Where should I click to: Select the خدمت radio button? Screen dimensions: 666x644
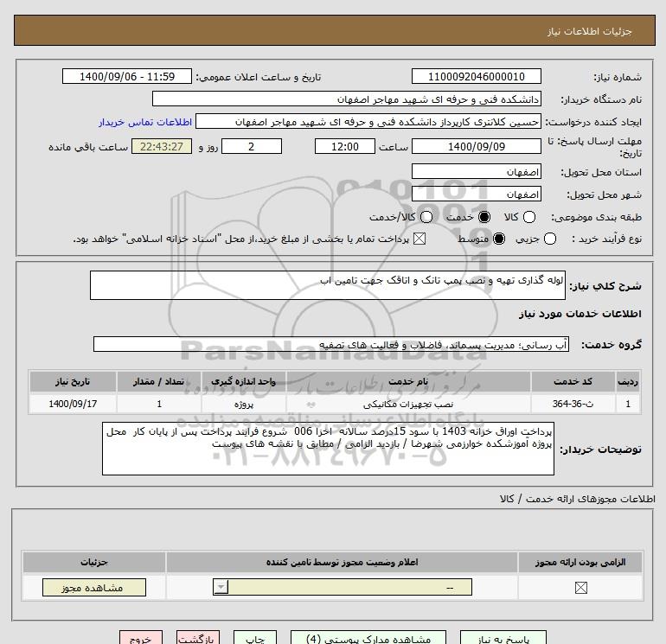pyautogui.click(x=483, y=217)
